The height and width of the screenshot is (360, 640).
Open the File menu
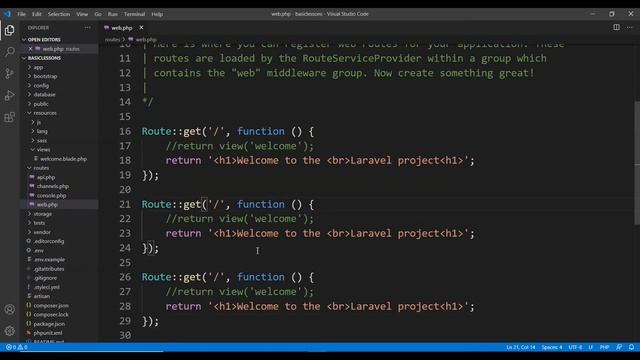coord(21,14)
